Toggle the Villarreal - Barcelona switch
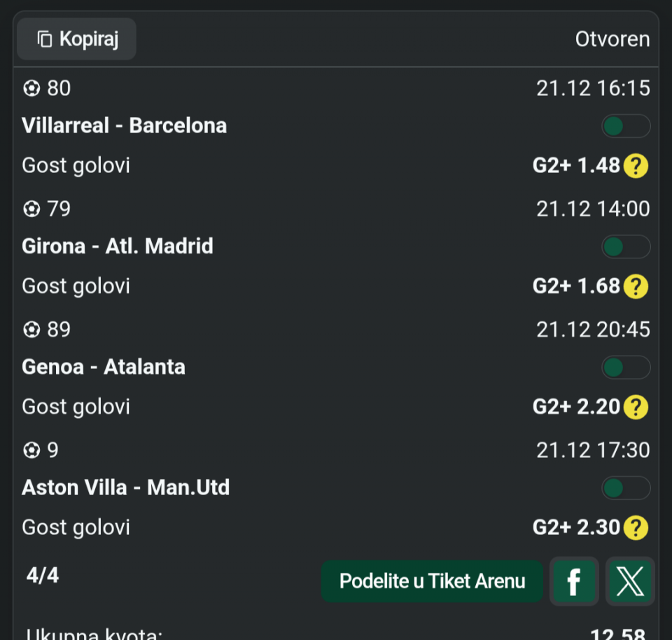 coord(626,126)
